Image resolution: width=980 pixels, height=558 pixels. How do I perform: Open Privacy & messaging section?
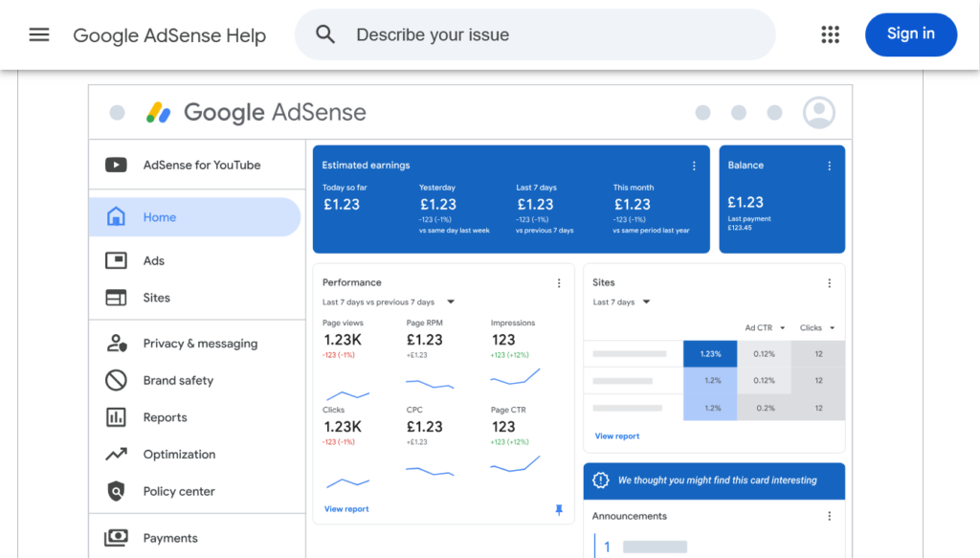click(x=200, y=343)
